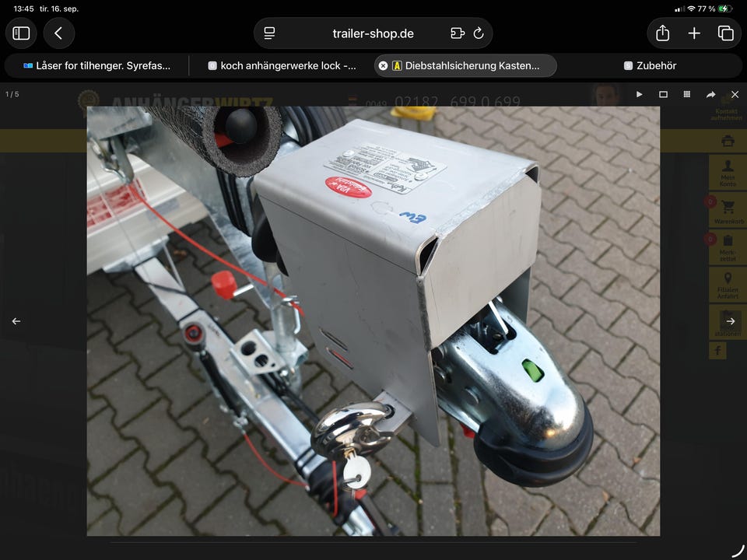Open page reader menu icon
747x560 pixels.
[x=269, y=33]
